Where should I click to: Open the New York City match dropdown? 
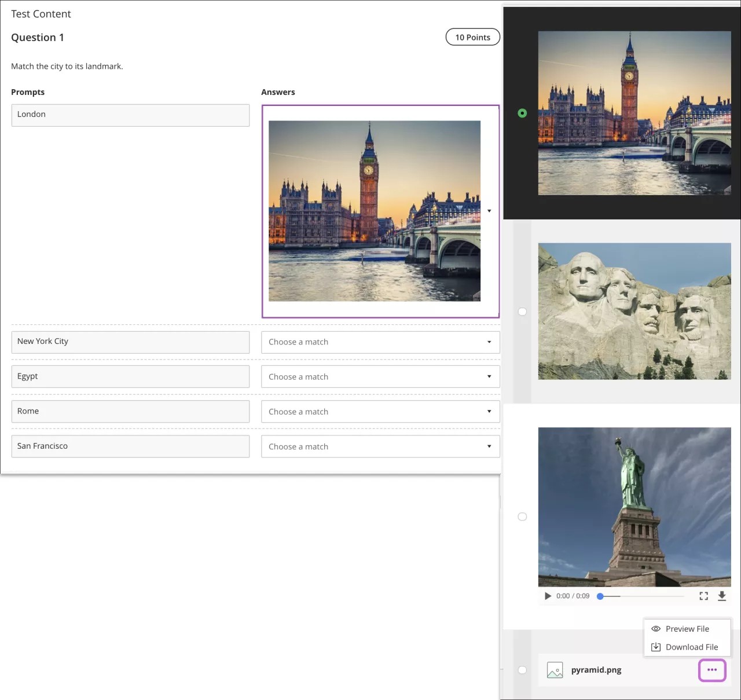[x=380, y=342]
